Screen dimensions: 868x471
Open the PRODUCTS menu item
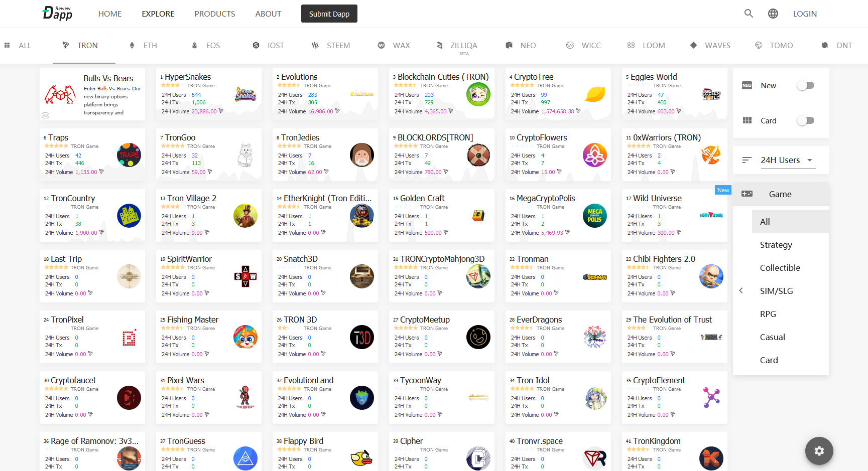coord(215,14)
